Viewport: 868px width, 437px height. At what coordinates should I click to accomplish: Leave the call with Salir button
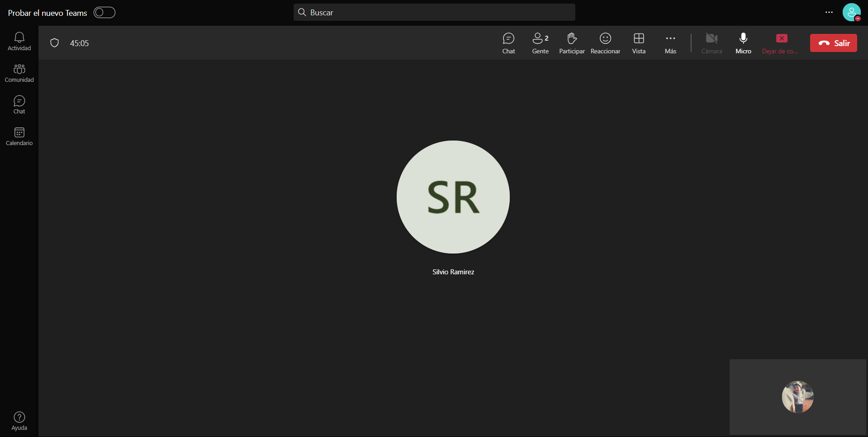[x=833, y=43]
